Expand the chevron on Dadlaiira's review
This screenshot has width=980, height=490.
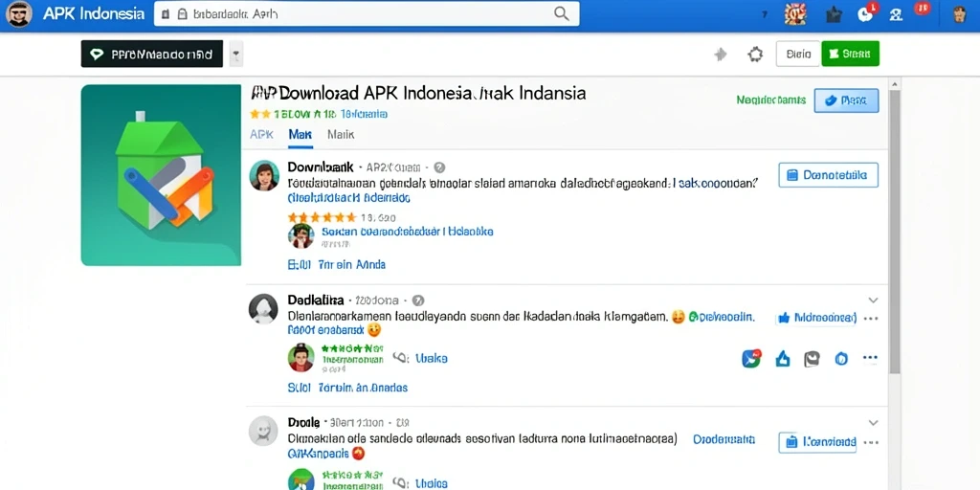[873, 300]
